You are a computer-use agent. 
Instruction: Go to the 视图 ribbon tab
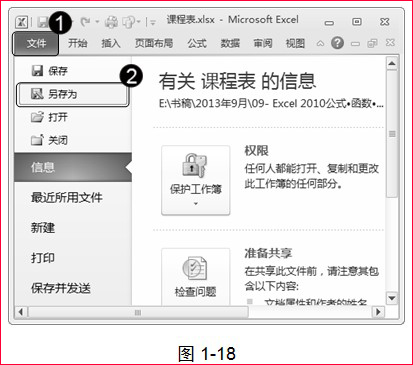(x=295, y=43)
